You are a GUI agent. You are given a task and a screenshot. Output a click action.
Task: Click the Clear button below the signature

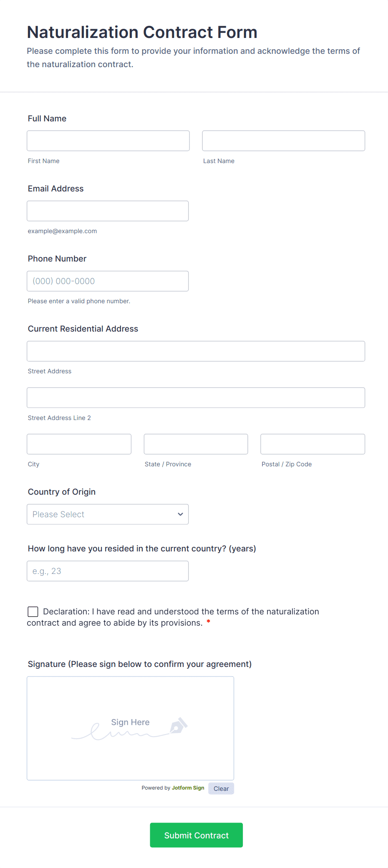(221, 788)
